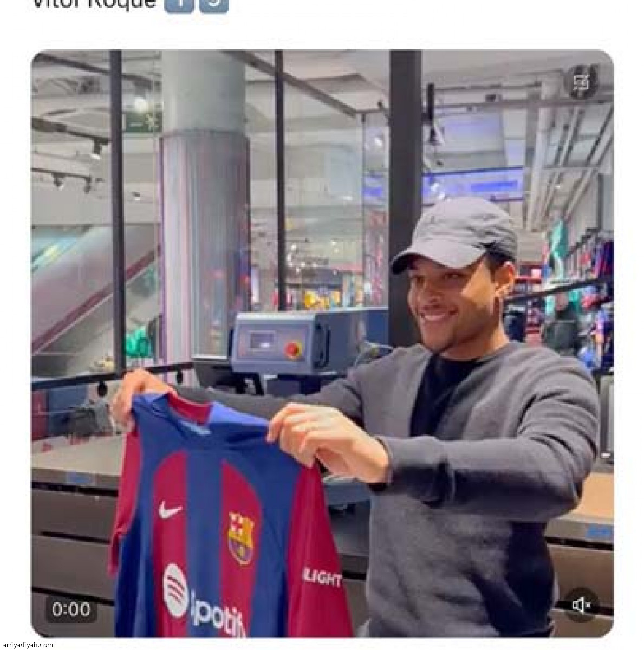Viewport: 644px width, 650px height.
Task: Click the second blue emoji after Vitor Roque
Action: [x=214, y=4]
